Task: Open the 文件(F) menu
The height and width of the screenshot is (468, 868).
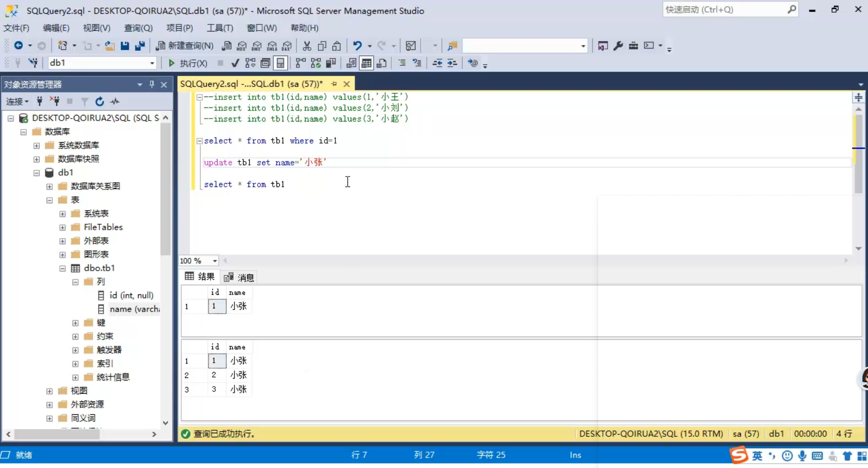Action: [16, 28]
